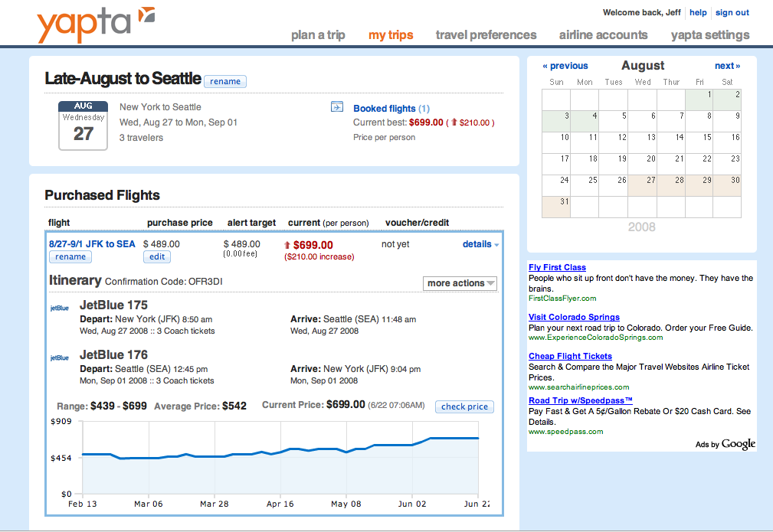Click the JetBlue 175 airline logo
This screenshot has width=773, height=532.
tap(59, 308)
